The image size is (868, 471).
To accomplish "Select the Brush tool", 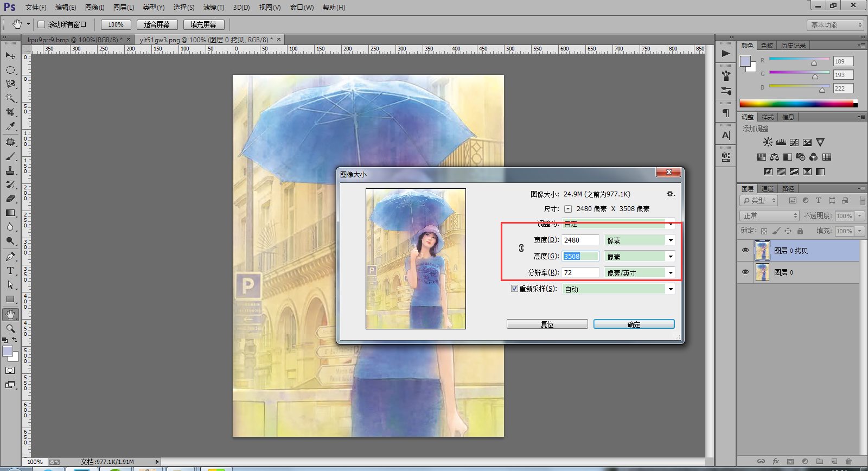I will coord(10,156).
